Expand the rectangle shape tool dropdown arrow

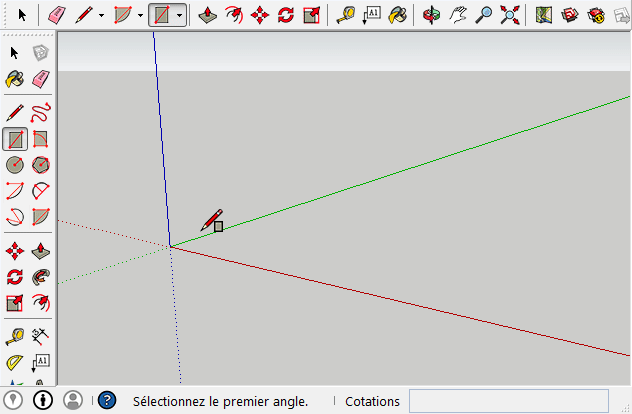point(179,16)
